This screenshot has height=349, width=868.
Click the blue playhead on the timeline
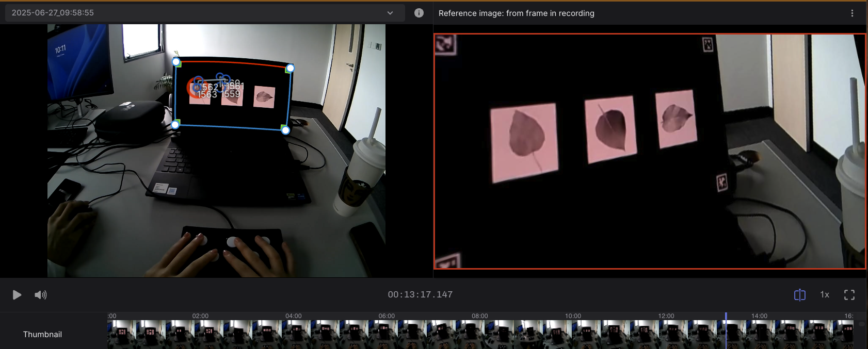point(726,330)
